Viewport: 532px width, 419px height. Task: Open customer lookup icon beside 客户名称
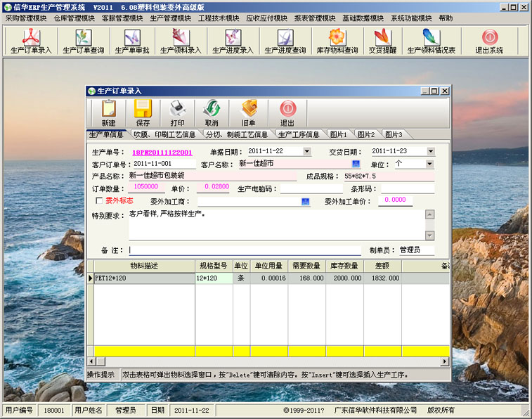pos(356,164)
